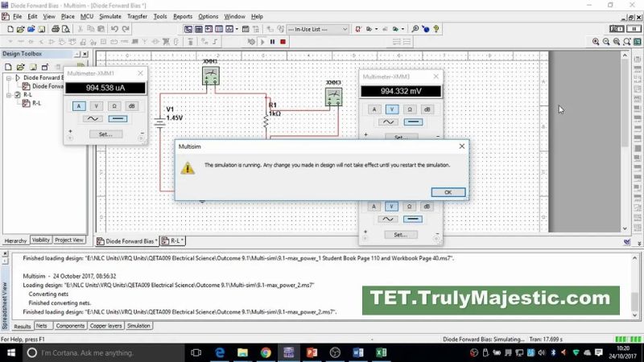Image resolution: width=644 pixels, height=362 pixels.
Task: Switch to Project View tab
Action: tap(69, 240)
